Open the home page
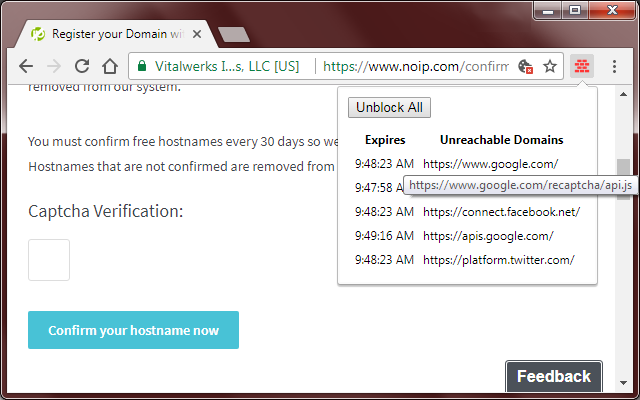The image size is (640, 400). (110, 66)
